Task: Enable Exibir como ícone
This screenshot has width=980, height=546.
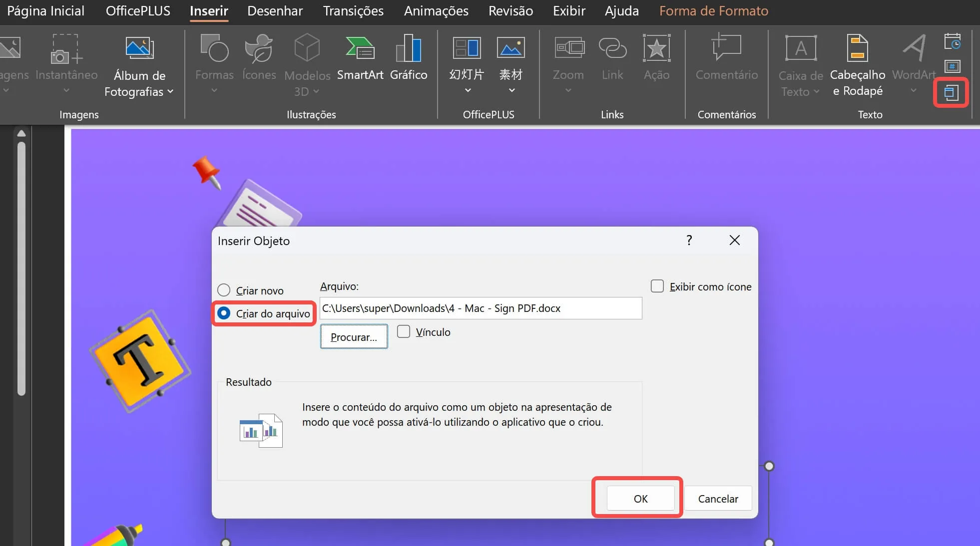Action: point(657,286)
